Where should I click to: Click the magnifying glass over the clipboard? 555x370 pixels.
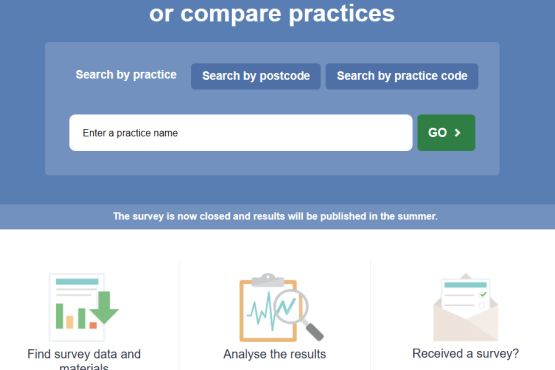298,314
